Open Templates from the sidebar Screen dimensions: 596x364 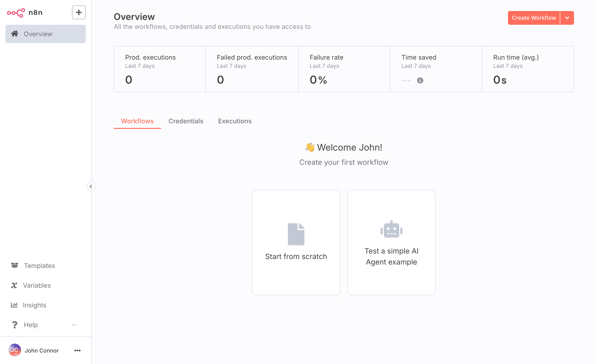point(45,266)
